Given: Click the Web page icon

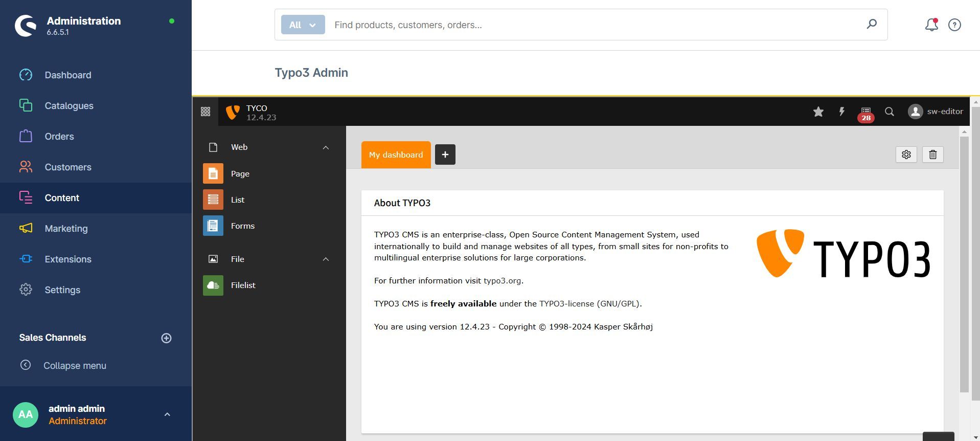Looking at the screenshot, I should pos(213,147).
